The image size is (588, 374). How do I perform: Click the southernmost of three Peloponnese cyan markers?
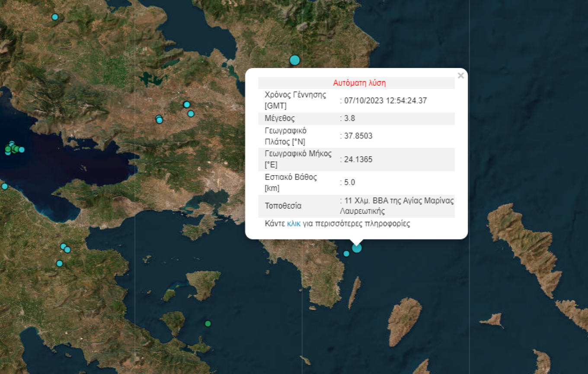60,263
